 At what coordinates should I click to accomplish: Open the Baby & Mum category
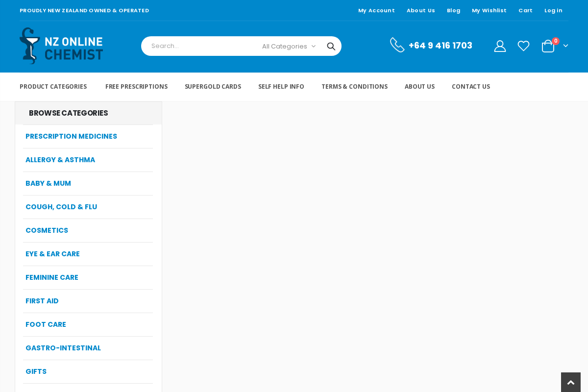(x=48, y=183)
